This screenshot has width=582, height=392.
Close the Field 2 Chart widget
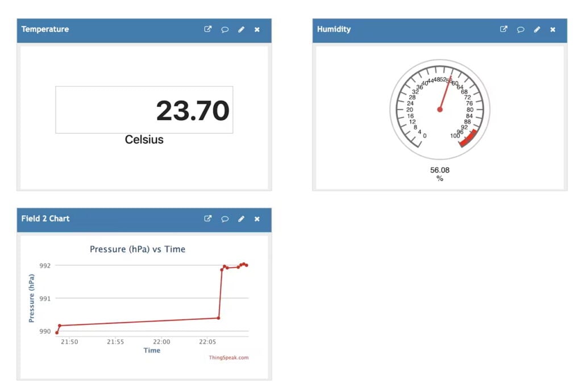point(257,219)
